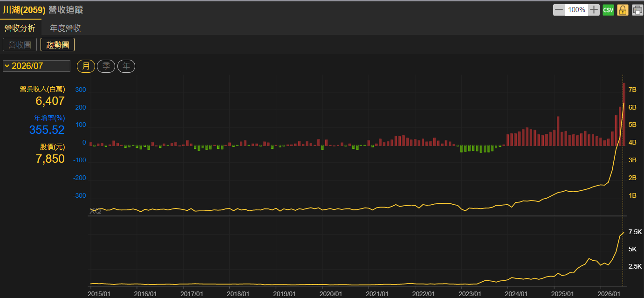Select the 年 yearly period toggle

[126, 66]
